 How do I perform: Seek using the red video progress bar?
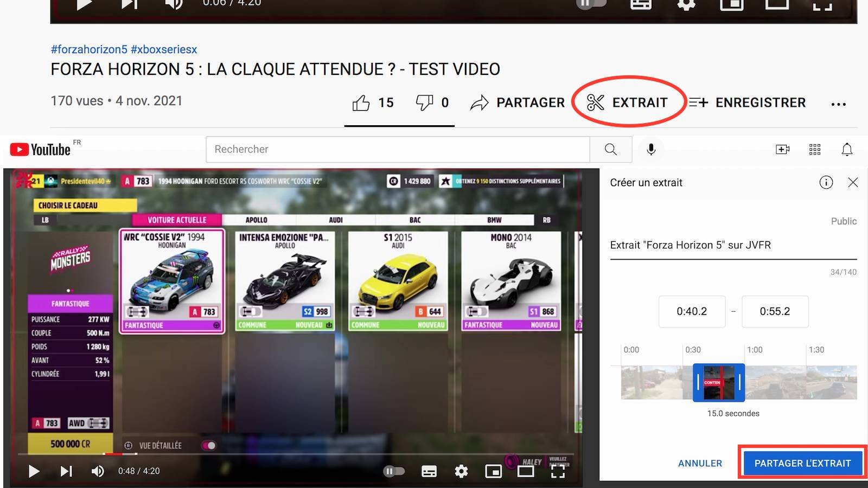pos(296,454)
